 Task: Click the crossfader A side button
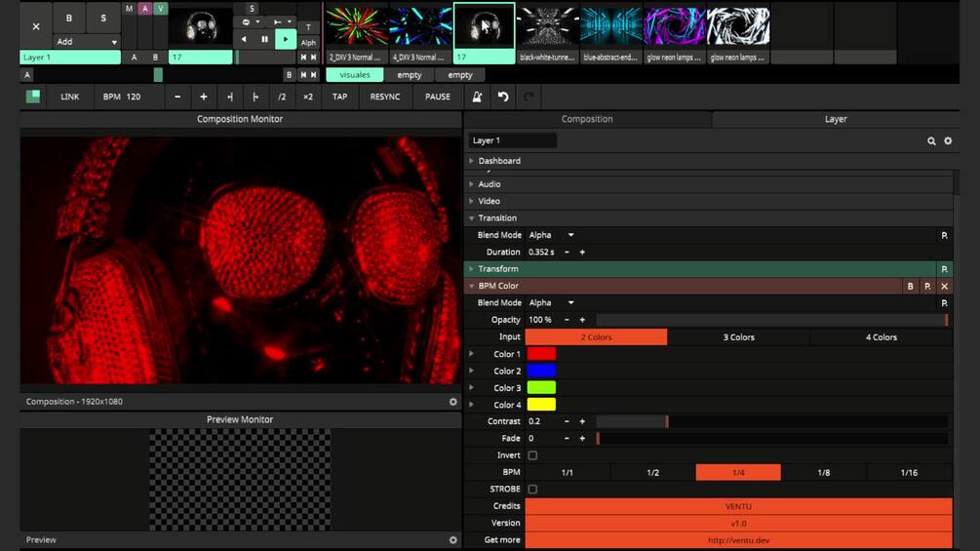coord(27,75)
